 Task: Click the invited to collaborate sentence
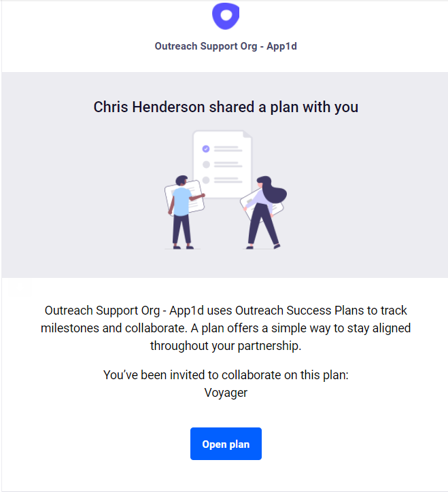click(x=226, y=375)
